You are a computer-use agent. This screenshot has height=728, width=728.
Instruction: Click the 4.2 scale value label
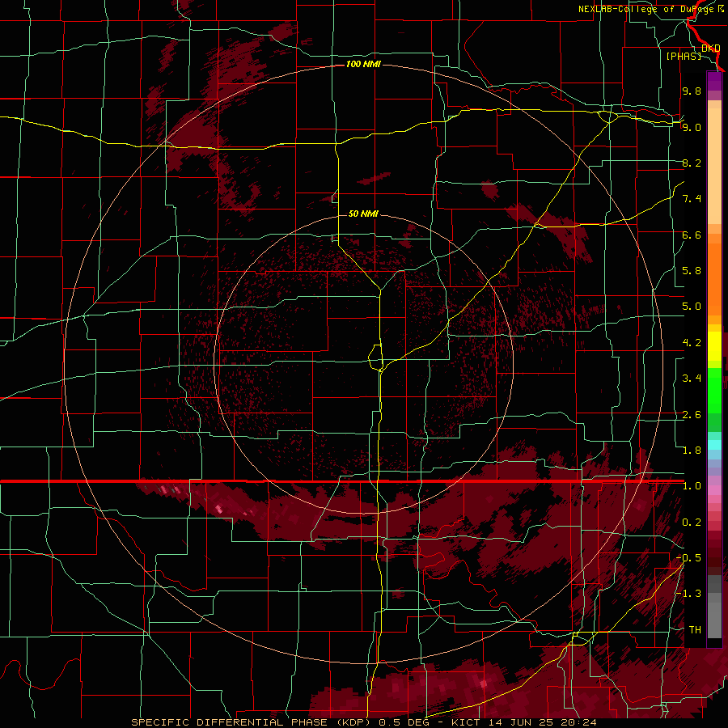(x=692, y=343)
